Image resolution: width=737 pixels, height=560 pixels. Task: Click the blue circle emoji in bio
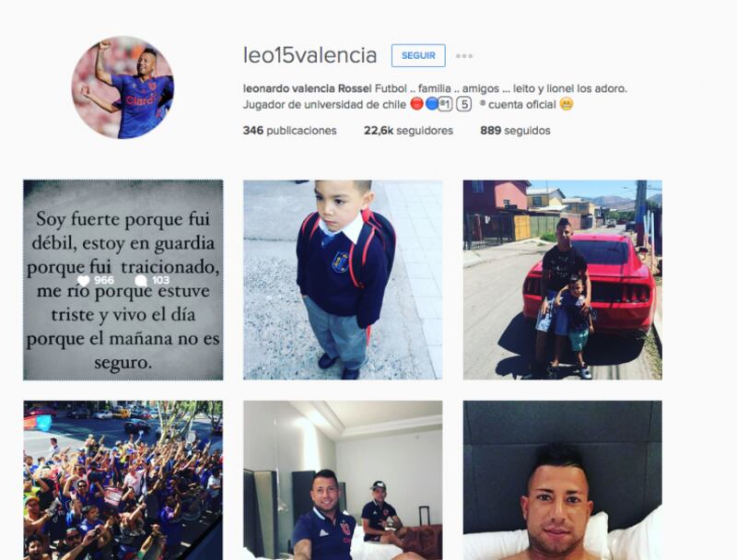431,103
